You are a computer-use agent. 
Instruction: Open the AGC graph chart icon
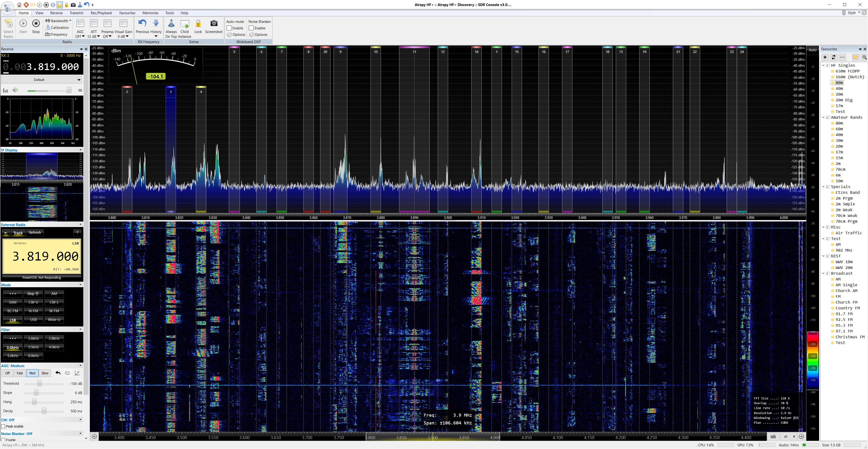[77, 373]
